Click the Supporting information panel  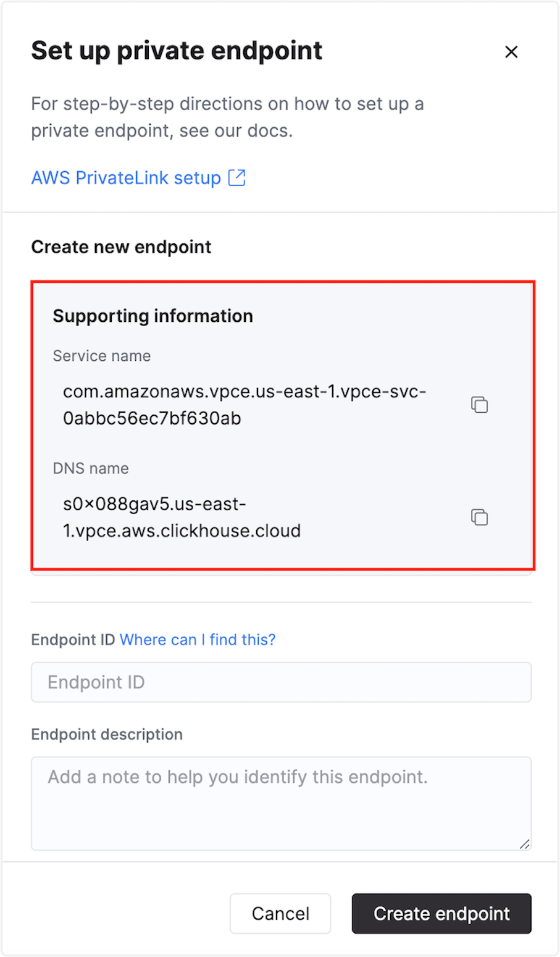pos(281,426)
